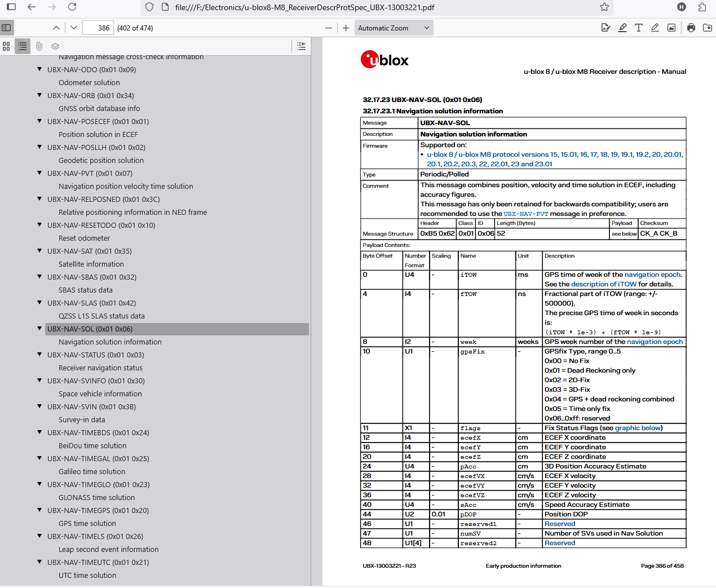Select UBX-NAV-TIMELS outline item
This screenshot has width=716, height=588.
click(95, 537)
